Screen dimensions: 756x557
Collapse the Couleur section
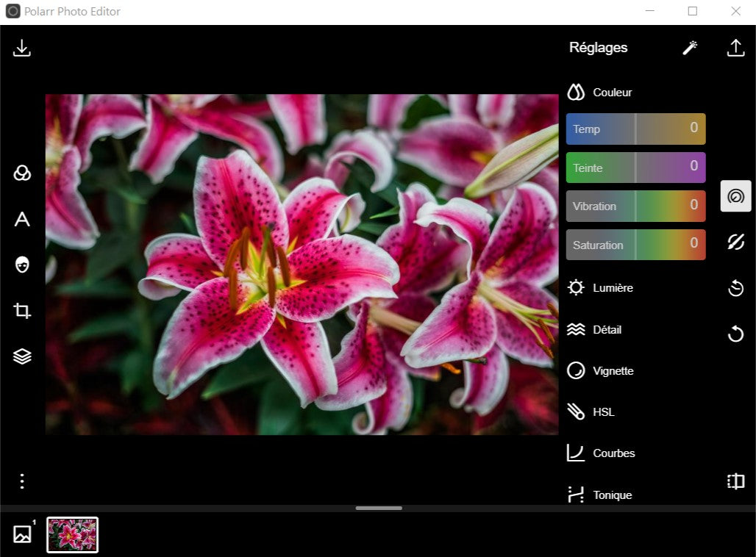coord(612,93)
